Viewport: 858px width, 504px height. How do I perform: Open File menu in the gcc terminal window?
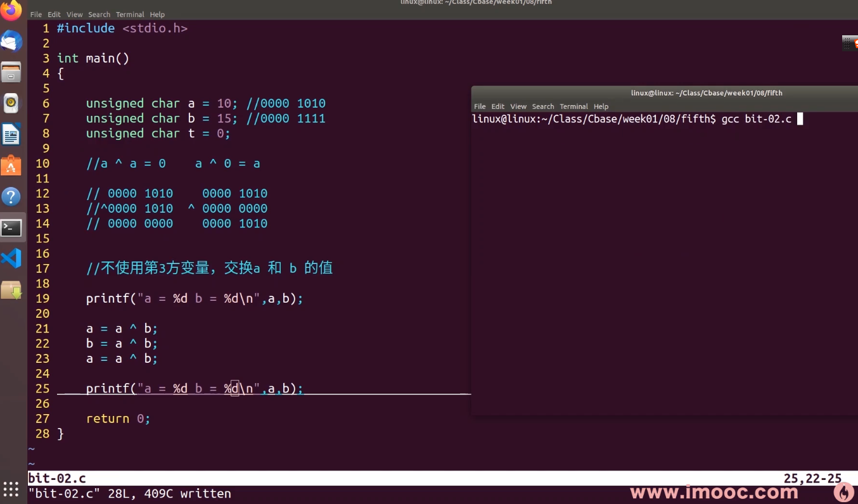[480, 106]
